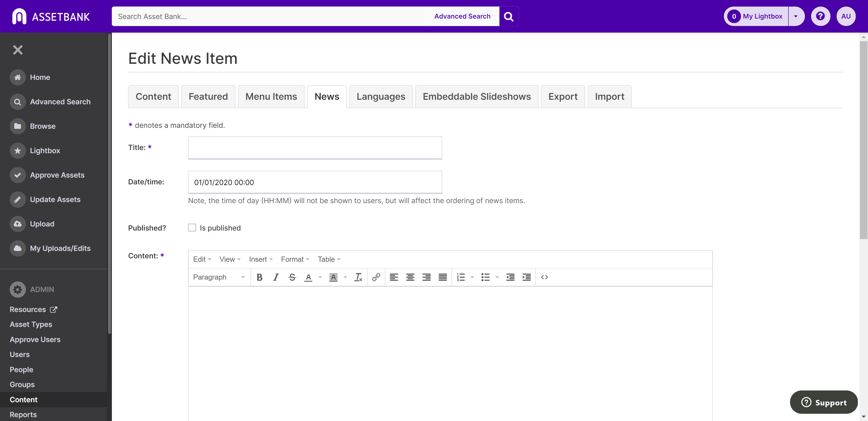Justify text in editor
This screenshot has height=421, width=868.
click(443, 277)
